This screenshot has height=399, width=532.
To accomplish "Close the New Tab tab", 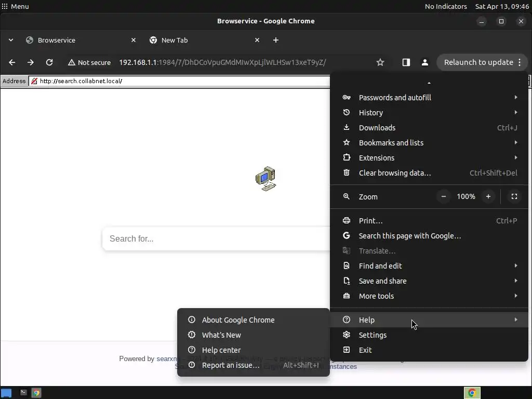I will coord(257,40).
